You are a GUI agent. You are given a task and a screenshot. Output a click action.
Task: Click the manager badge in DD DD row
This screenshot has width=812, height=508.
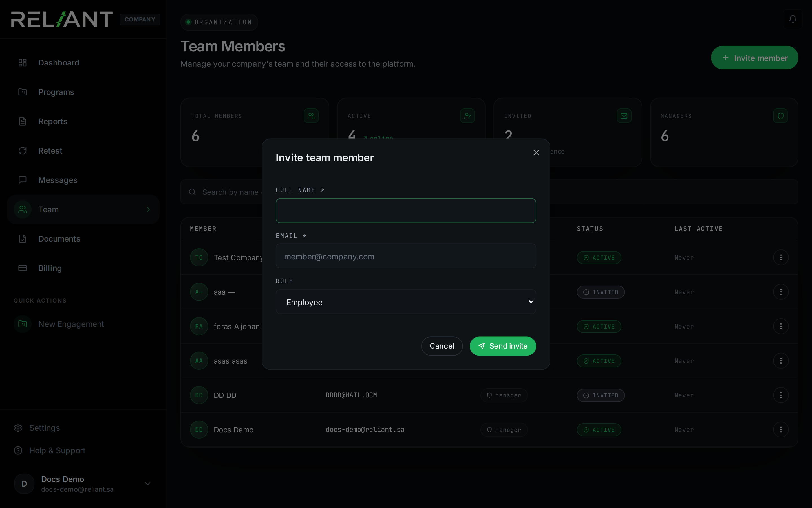click(504, 395)
